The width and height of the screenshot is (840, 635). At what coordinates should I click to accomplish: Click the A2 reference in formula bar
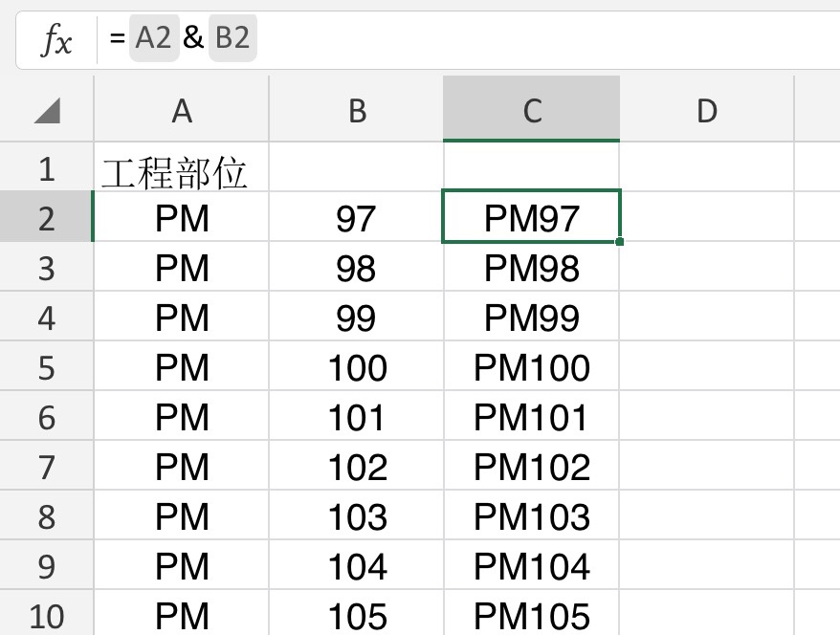coord(153,39)
